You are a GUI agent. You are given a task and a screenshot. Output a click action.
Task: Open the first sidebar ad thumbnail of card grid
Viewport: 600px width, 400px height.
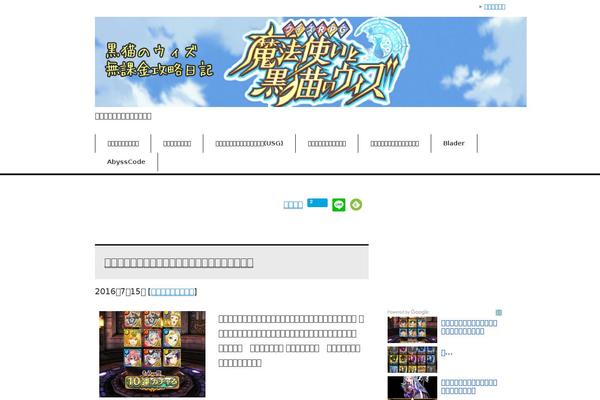412,330
